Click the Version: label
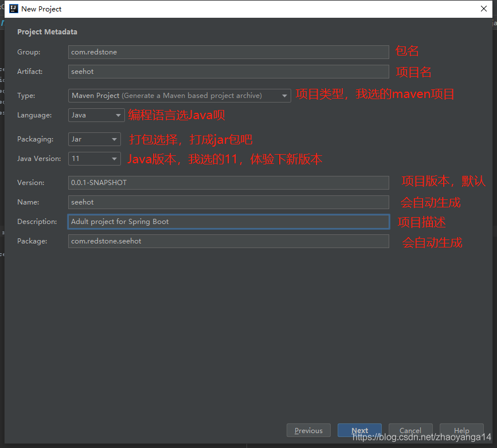The image size is (497, 448). (x=31, y=183)
